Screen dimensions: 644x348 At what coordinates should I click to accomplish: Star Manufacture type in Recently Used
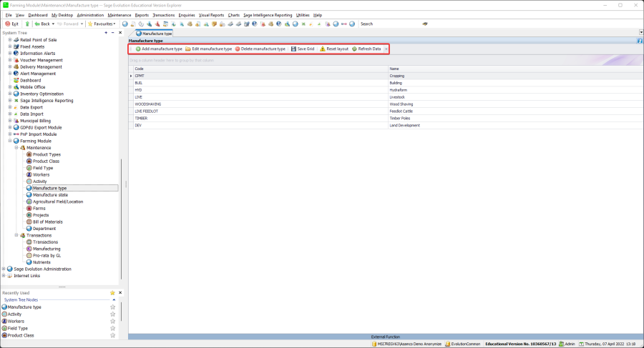(112, 307)
